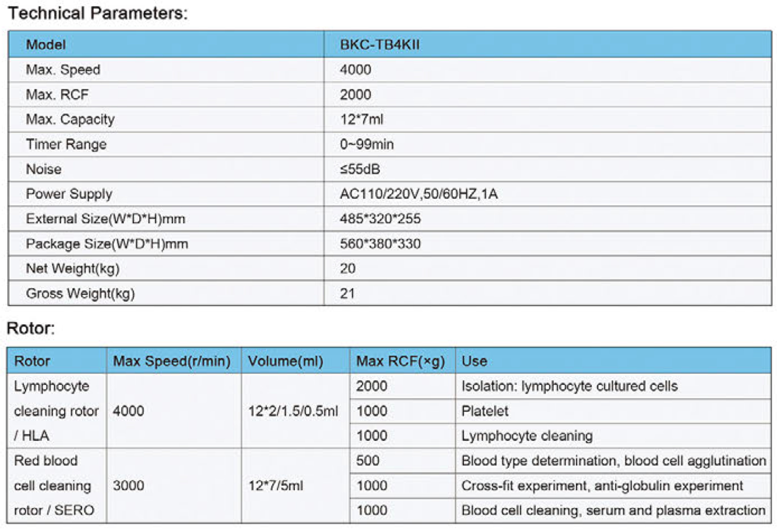Click the Max. Speed row label
The image size is (777, 532).
point(63,70)
